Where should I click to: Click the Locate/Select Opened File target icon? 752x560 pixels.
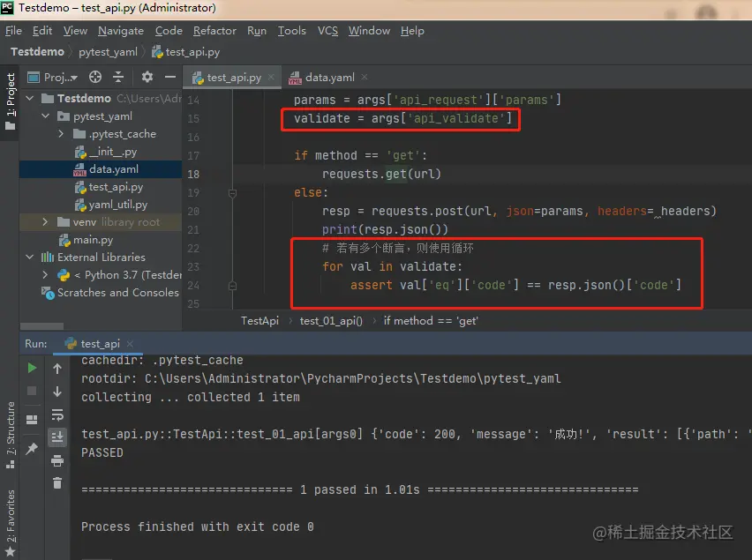tap(95, 77)
